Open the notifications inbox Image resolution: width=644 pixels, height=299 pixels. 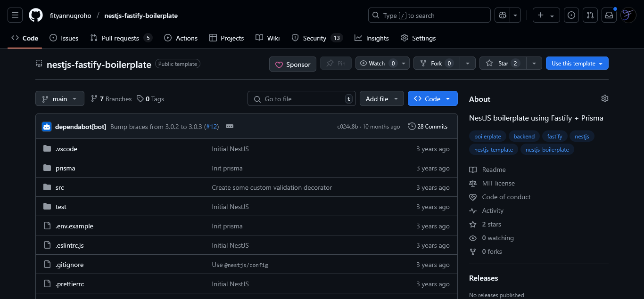(609, 15)
